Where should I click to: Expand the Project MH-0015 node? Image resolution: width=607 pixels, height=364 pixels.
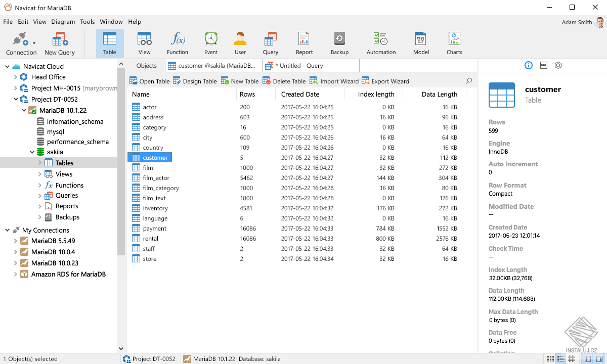[16, 88]
